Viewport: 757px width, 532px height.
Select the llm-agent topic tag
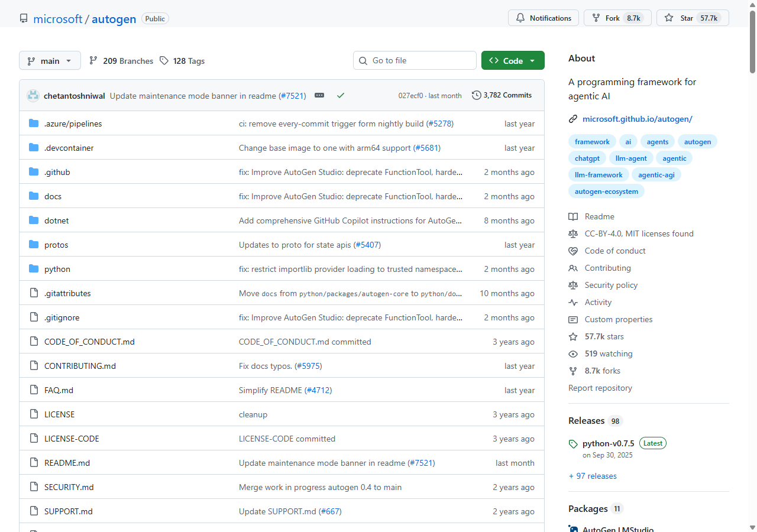631,158
